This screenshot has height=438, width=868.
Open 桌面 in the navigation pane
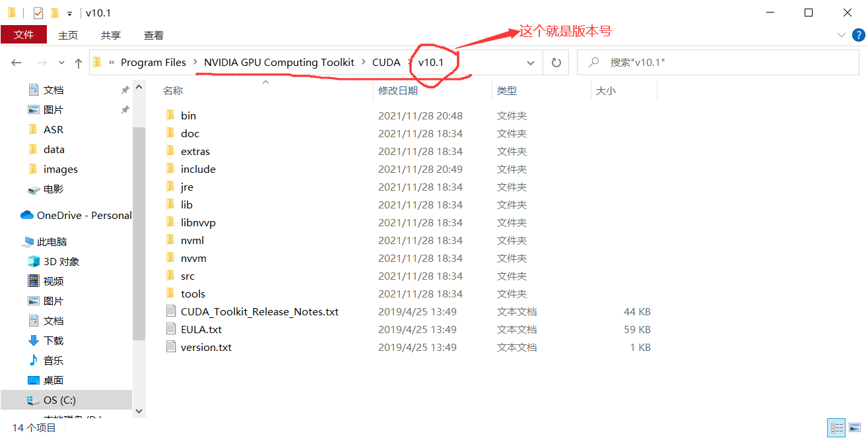coord(46,380)
